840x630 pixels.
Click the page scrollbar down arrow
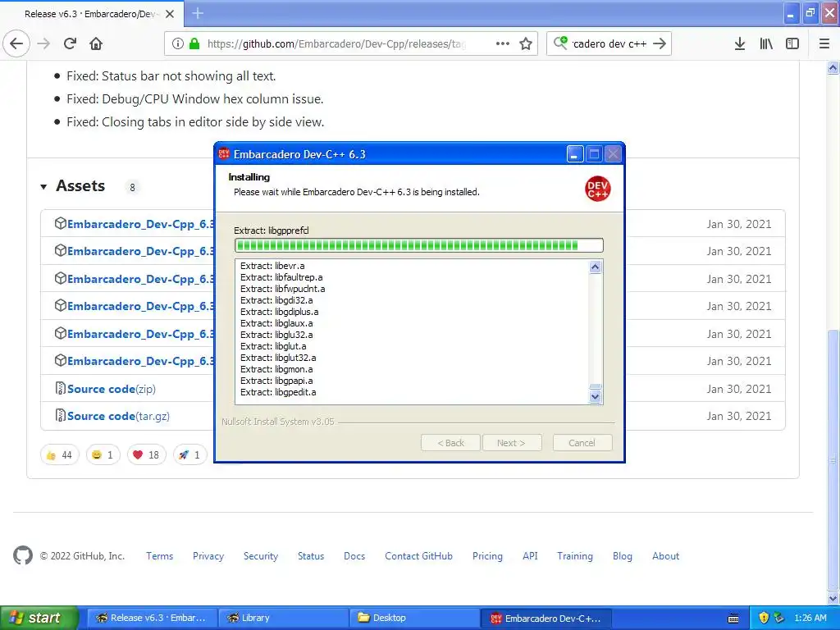(x=833, y=598)
